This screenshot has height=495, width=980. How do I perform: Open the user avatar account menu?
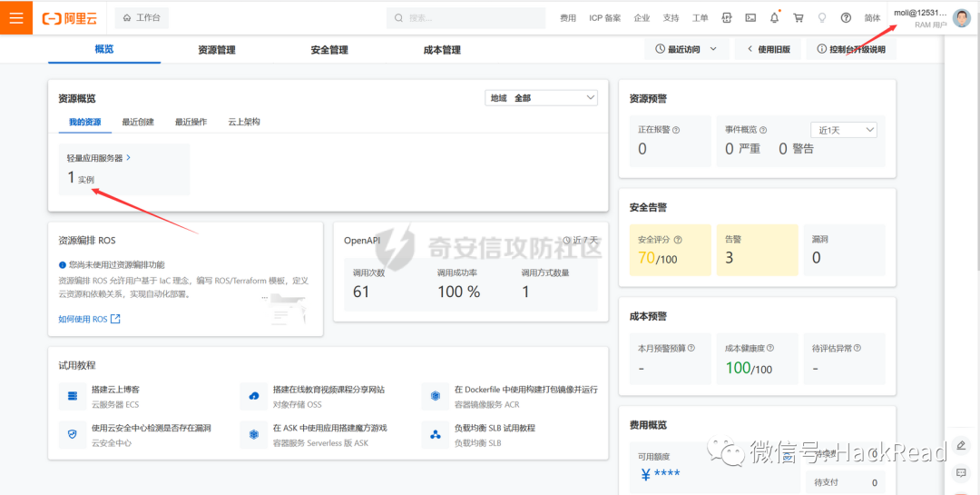pyautogui.click(x=962, y=18)
